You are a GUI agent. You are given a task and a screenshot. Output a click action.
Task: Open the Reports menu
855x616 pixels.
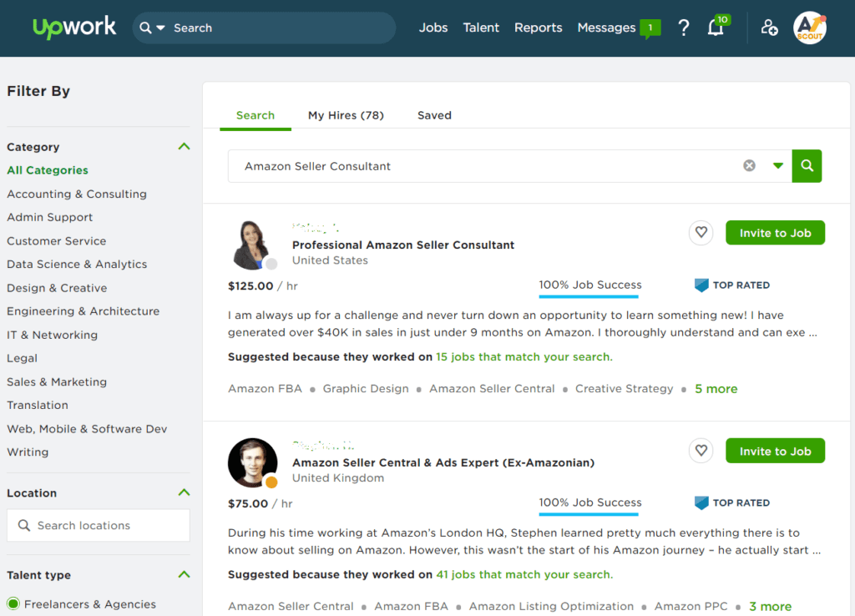tap(539, 28)
